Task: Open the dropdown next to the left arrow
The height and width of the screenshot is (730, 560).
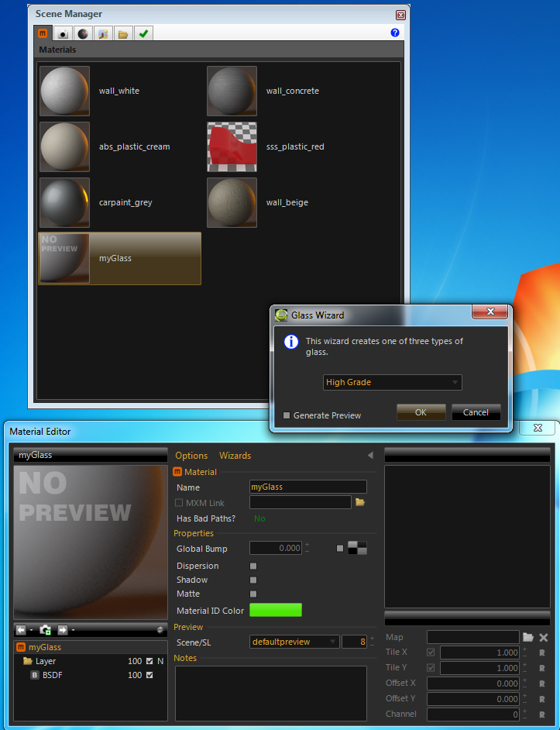Action: (x=31, y=630)
